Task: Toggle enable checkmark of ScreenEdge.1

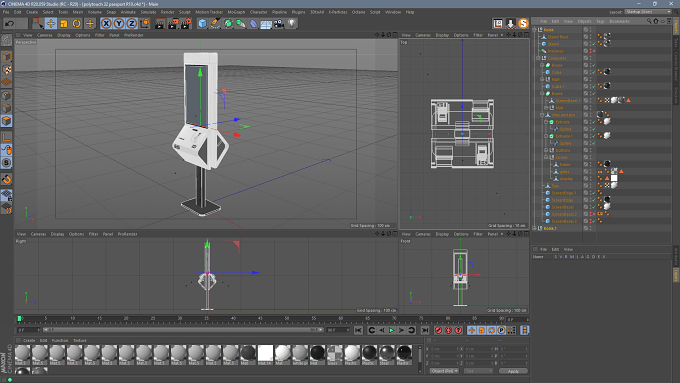Action: click(x=593, y=193)
